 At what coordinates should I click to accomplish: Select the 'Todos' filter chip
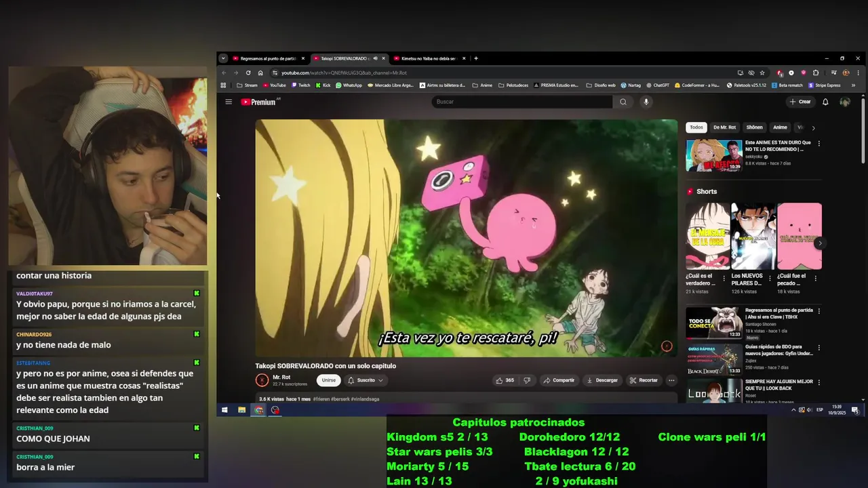point(696,127)
